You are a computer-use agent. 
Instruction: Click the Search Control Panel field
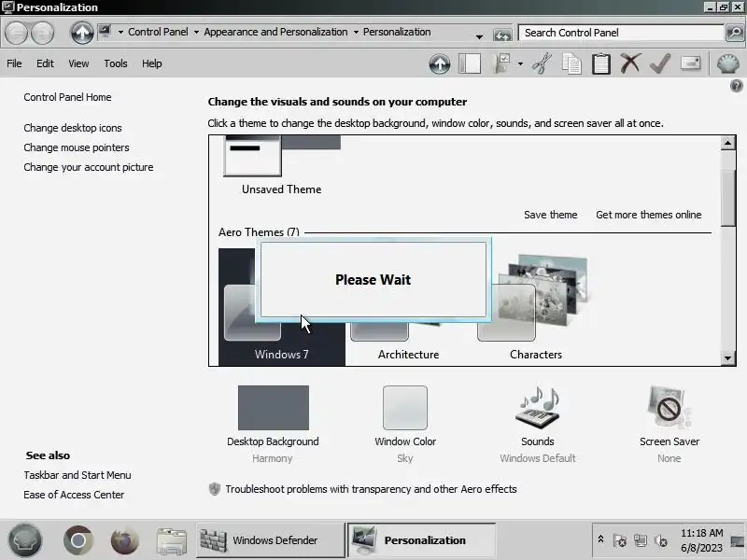621,33
